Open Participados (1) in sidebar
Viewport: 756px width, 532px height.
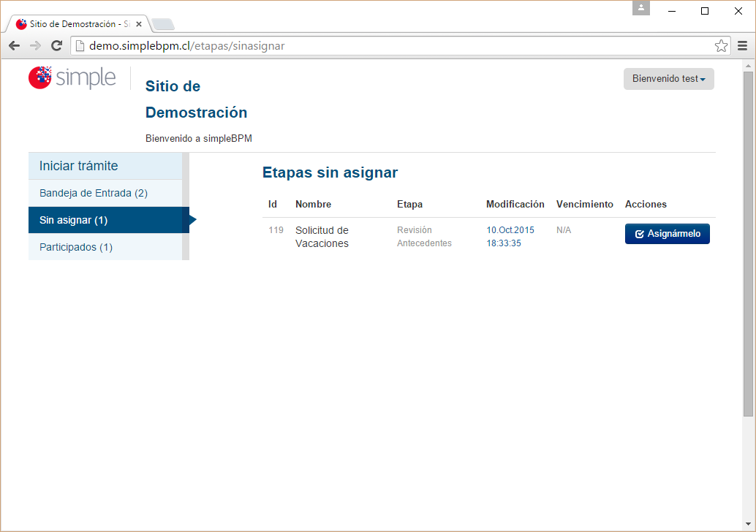tap(105, 247)
